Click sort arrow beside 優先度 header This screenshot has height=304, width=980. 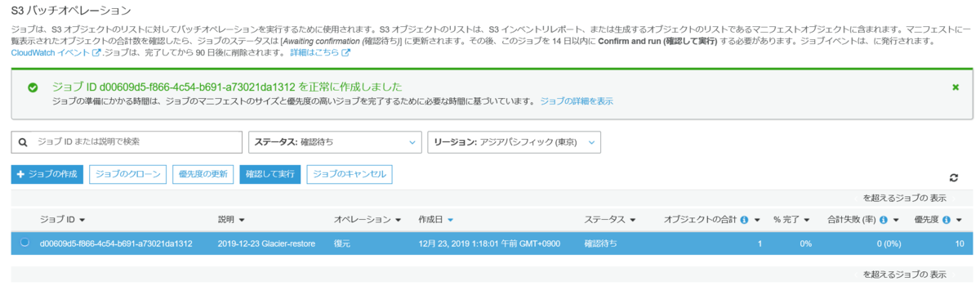[958, 220]
